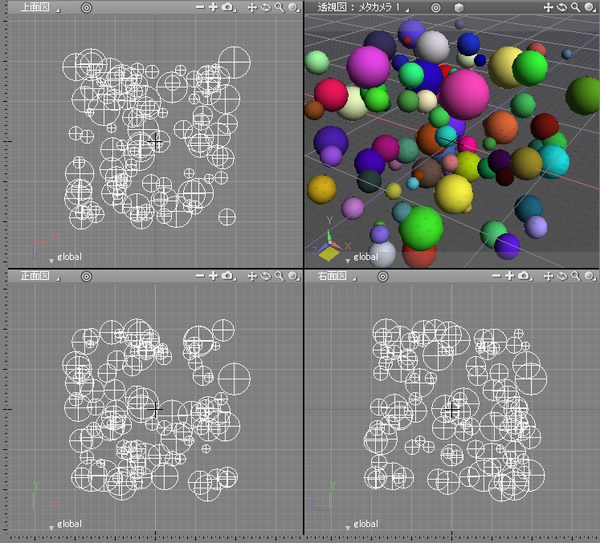This screenshot has width=600, height=543.
Task: Zoom in with plus in 正面図 view
Action: pos(213,276)
